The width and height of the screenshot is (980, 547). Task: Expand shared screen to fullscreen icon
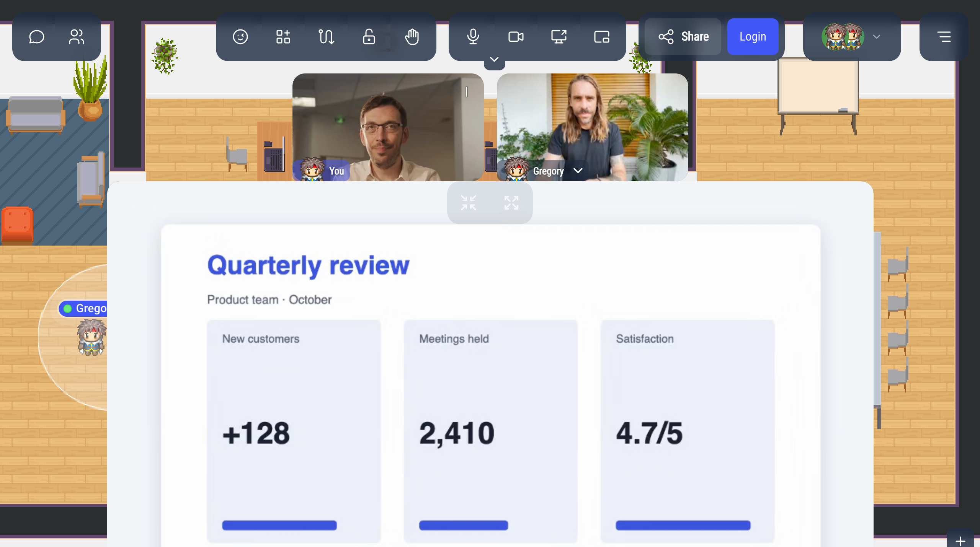pyautogui.click(x=511, y=203)
